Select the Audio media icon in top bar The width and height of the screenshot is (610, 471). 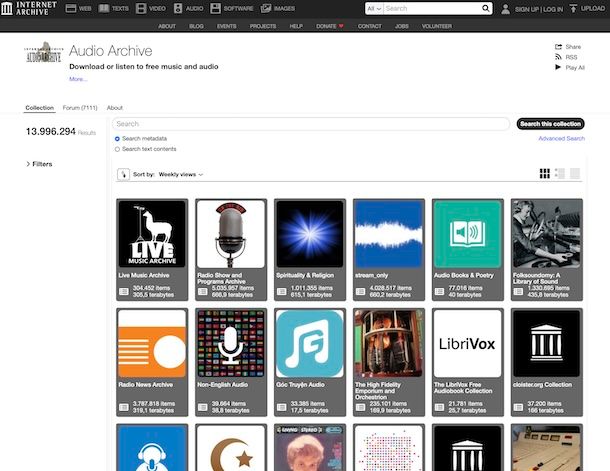pyautogui.click(x=178, y=9)
